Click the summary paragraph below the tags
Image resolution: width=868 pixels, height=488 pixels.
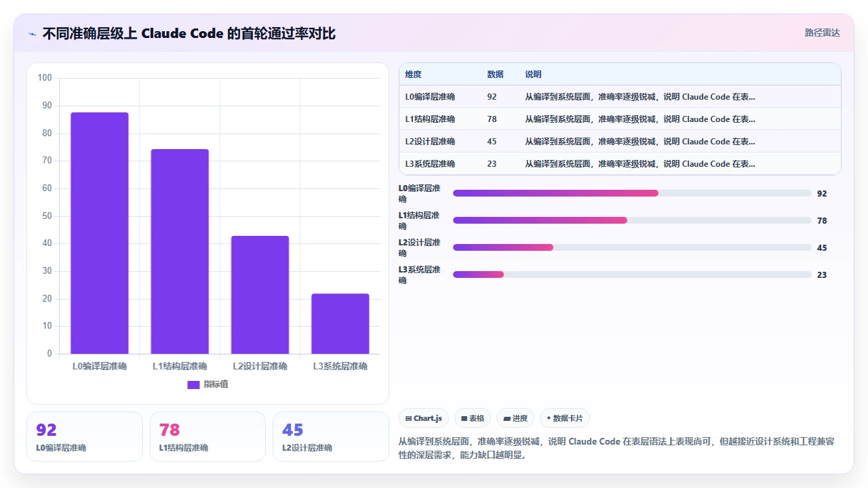pyautogui.click(x=616, y=448)
